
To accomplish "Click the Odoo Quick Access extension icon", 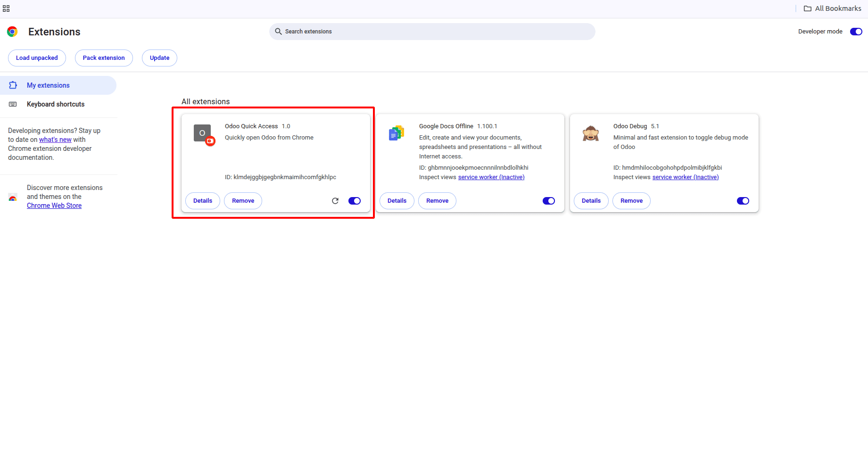I will (202, 133).
